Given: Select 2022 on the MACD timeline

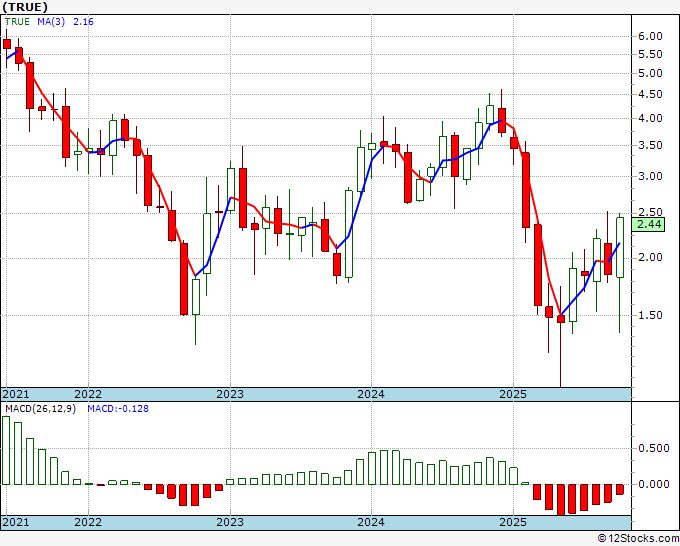Looking at the screenshot, I should point(88,522).
